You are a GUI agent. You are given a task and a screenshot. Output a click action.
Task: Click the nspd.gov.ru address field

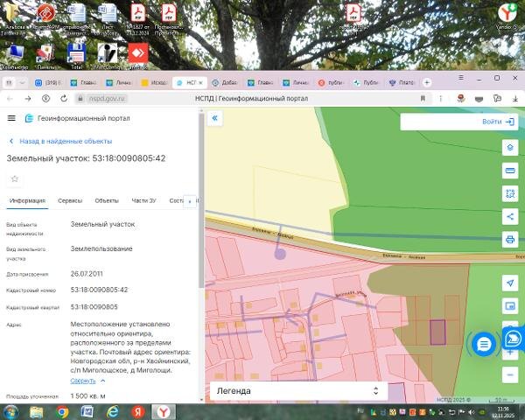107,99
